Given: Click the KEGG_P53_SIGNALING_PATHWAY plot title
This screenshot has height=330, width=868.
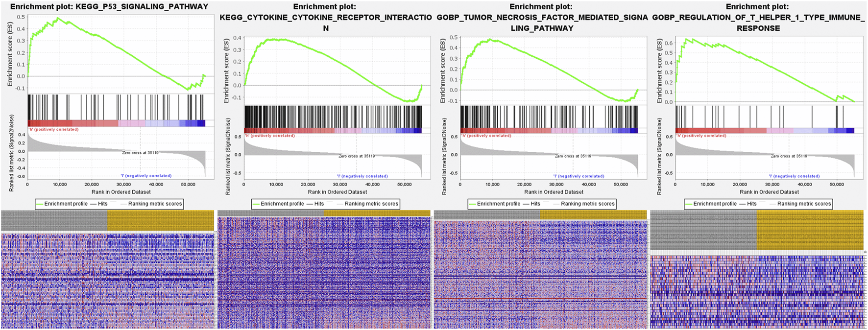Looking at the screenshot, I should (x=109, y=7).
